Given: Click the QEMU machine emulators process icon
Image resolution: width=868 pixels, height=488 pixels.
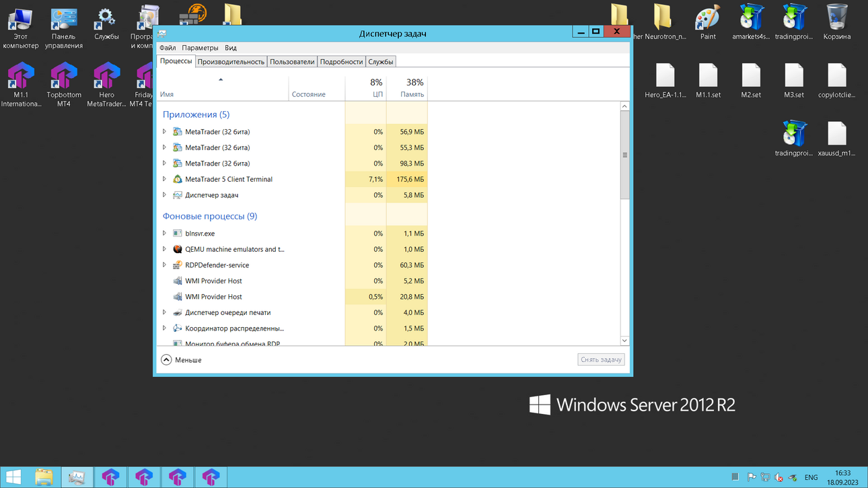Looking at the screenshot, I should point(178,249).
